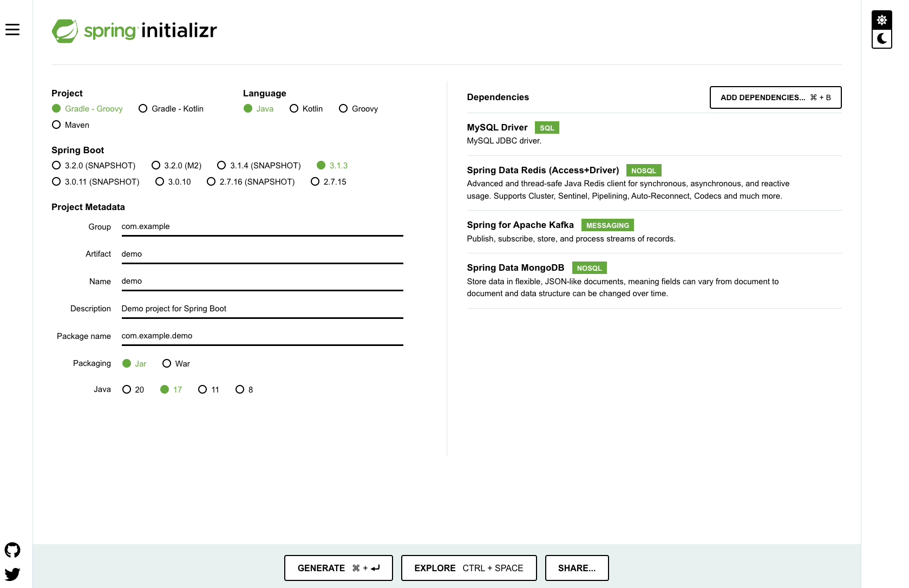Viewport: 909px width, 588px height.
Task: Select Spring Boot 3.0.10 version
Action: click(x=173, y=182)
